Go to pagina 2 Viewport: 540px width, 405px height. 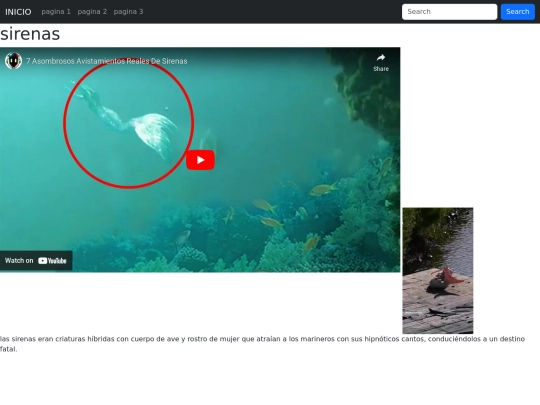[92, 12]
